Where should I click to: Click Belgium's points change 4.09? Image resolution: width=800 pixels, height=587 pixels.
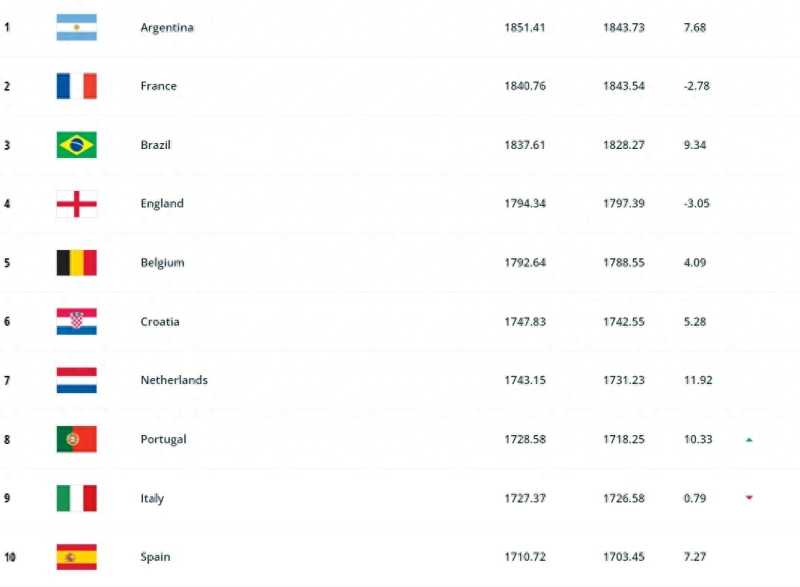tap(694, 263)
